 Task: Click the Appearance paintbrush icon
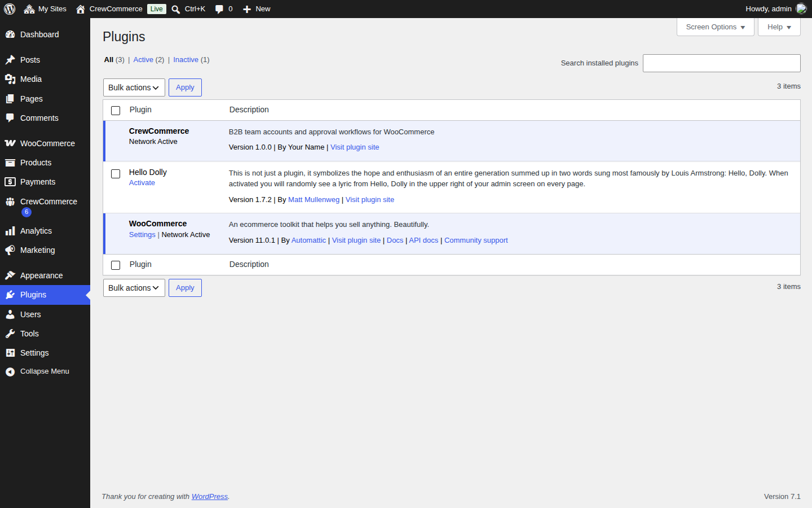click(10, 275)
